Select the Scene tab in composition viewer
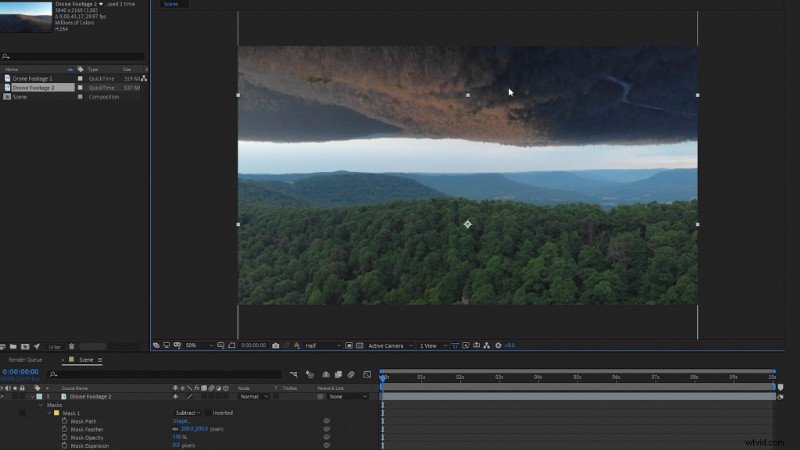Viewport: 800px width, 450px height. coord(171,4)
